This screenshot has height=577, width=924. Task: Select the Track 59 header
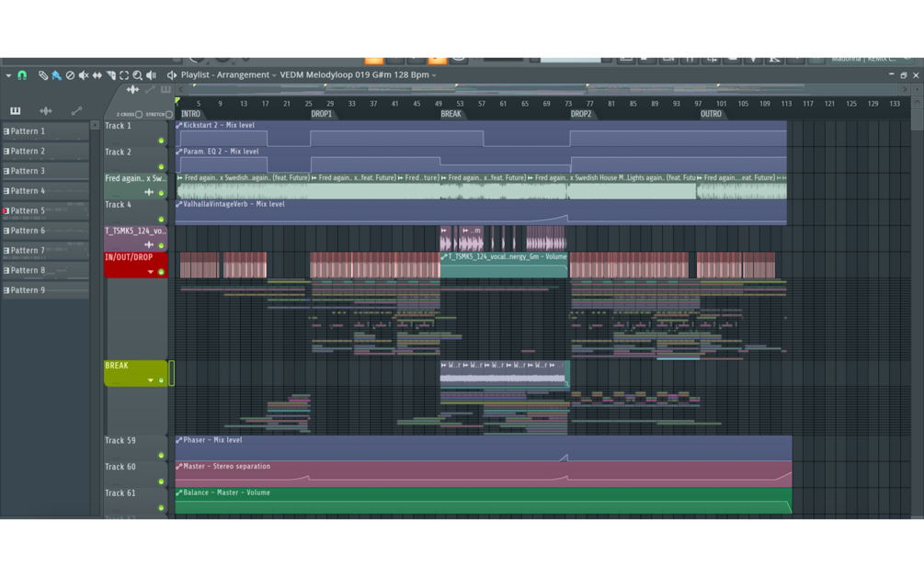tap(135, 448)
